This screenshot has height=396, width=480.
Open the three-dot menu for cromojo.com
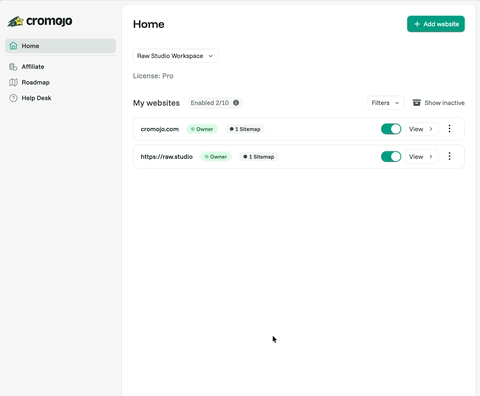click(449, 129)
